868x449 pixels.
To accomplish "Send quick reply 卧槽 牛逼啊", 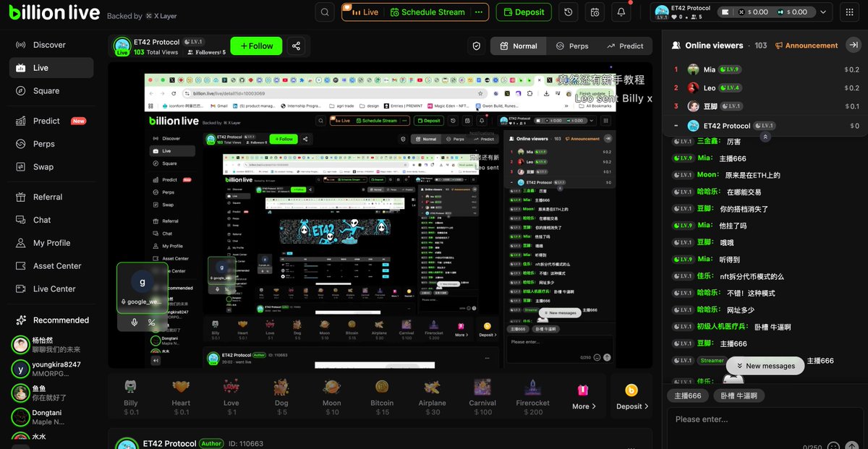I will (739, 395).
